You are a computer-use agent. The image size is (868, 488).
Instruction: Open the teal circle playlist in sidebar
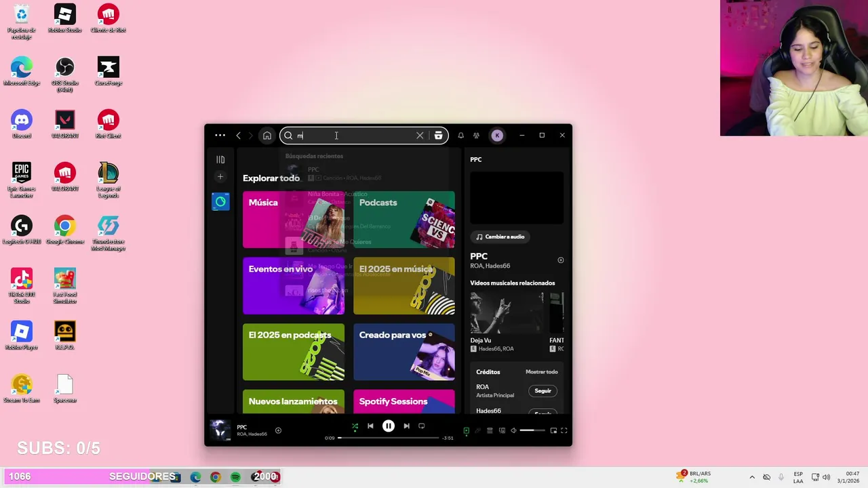point(220,202)
